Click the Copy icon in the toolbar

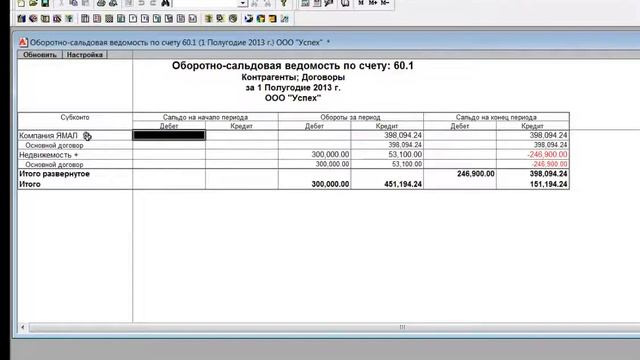click(x=73, y=3)
